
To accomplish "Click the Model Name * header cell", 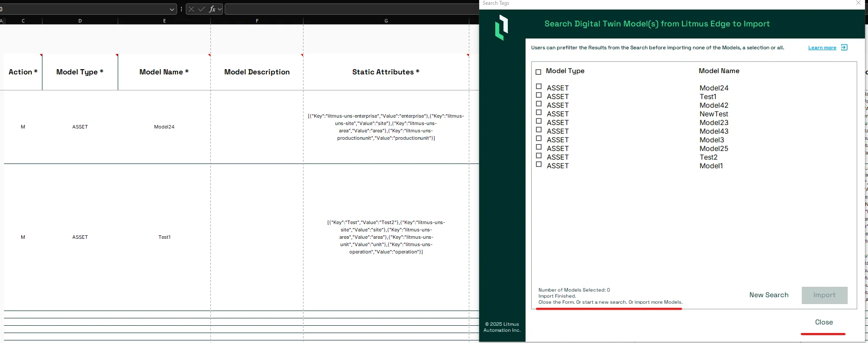I will [165, 72].
